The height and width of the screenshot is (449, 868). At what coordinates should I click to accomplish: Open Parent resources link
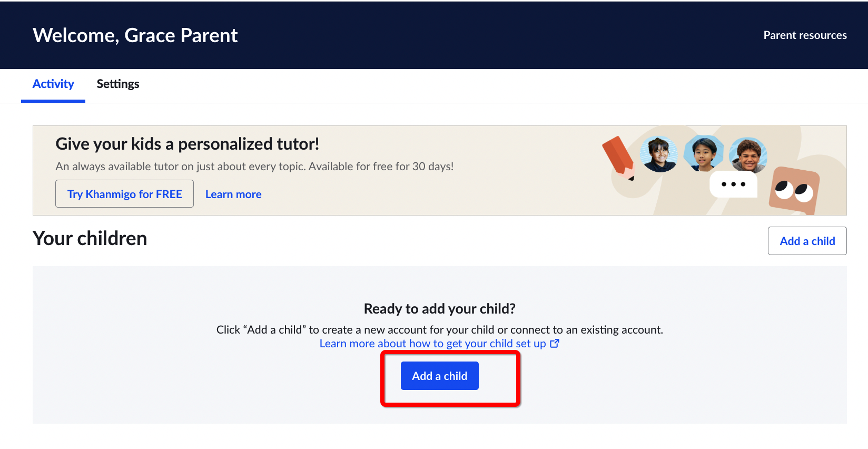805,35
